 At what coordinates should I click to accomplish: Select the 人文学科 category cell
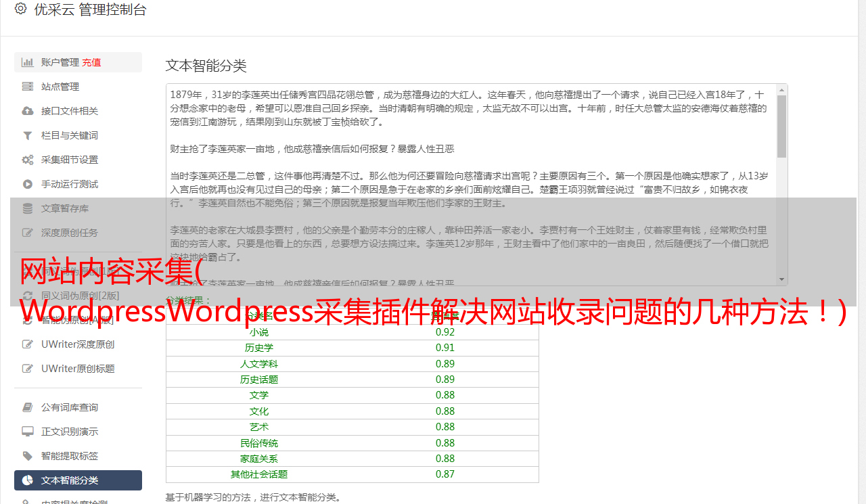(x=259, y=364)
